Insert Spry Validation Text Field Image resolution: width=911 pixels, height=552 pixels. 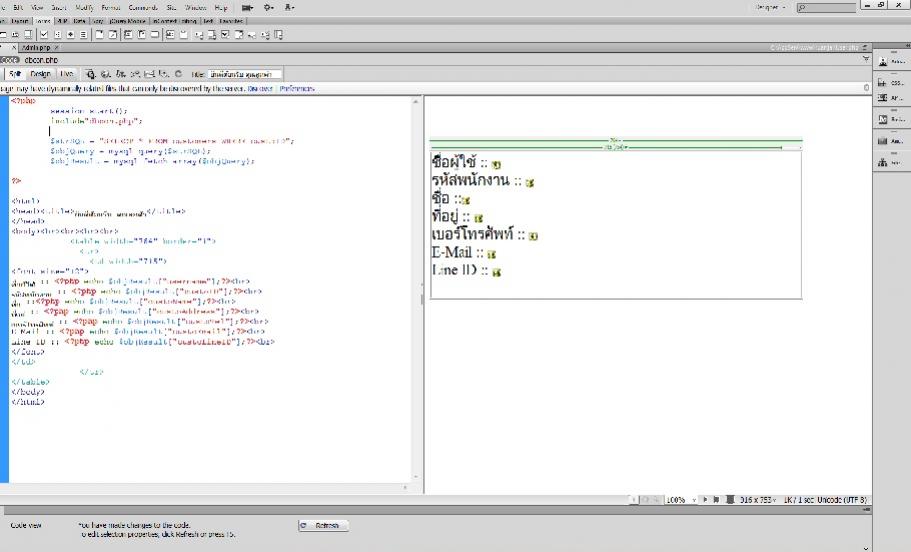click(x=199, y=35)
